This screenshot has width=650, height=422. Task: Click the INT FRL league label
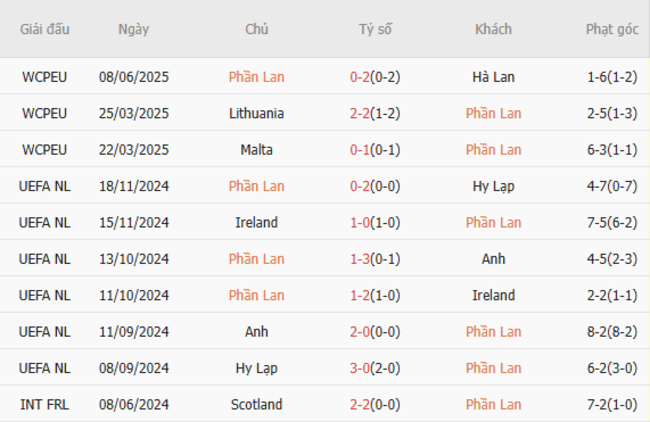[44, 405]
